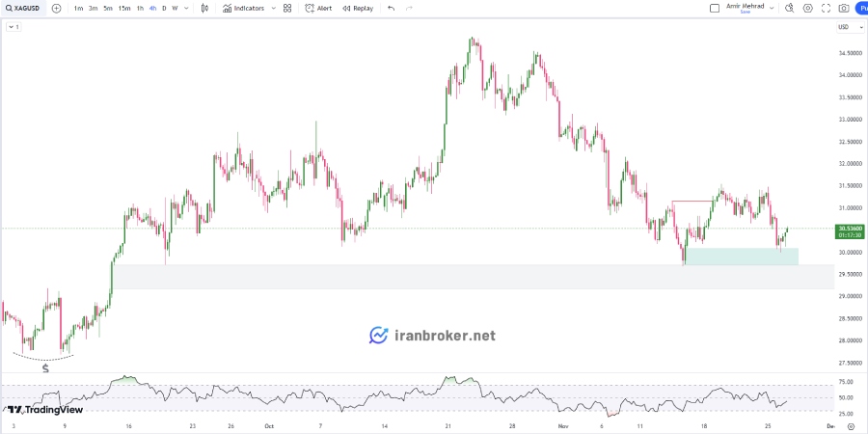Open the XAGUSD symbol search
This screenshot has height=434, width=868.
(23, 9)
